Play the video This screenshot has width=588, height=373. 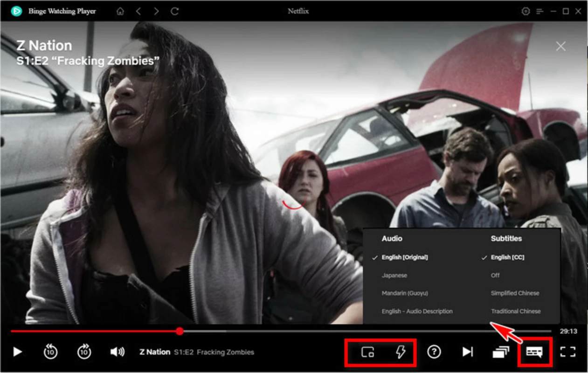(18, 352)
